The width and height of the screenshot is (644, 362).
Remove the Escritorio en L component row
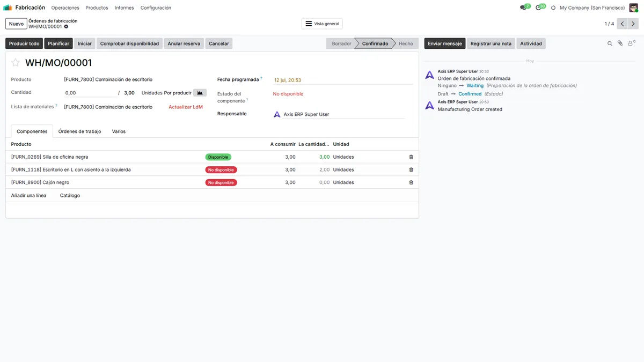coord(411,169)
